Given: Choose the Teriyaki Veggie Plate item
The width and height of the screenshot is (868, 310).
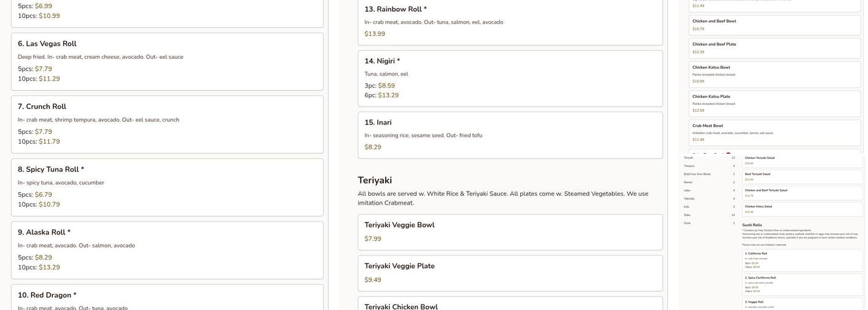Looking at the screenshot, I should [x=510, y=273].
